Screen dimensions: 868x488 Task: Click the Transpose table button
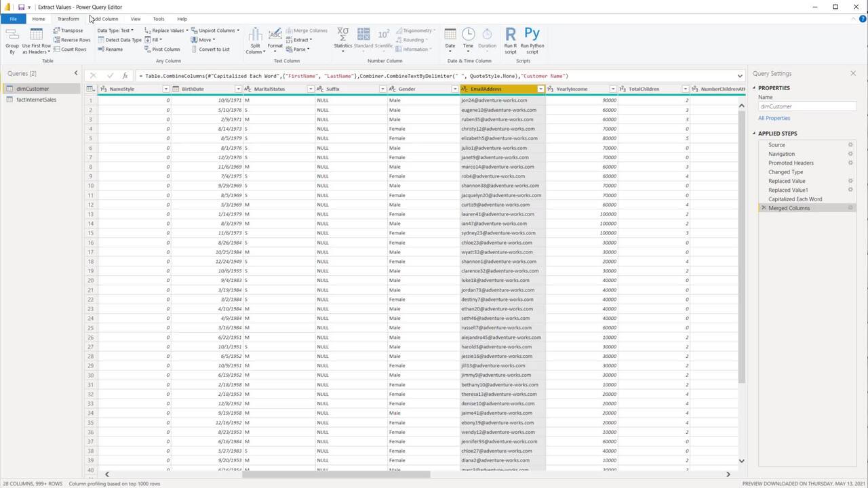point(68,30)
